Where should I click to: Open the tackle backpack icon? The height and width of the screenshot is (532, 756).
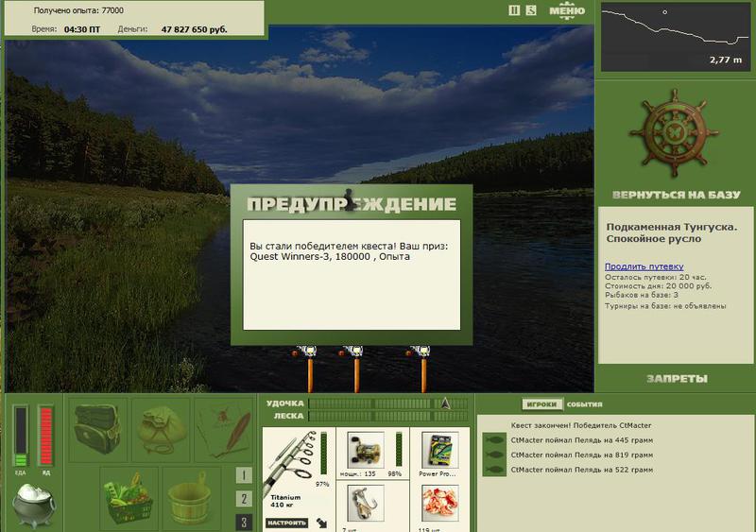pyautogui.click(x=98, y=429)
